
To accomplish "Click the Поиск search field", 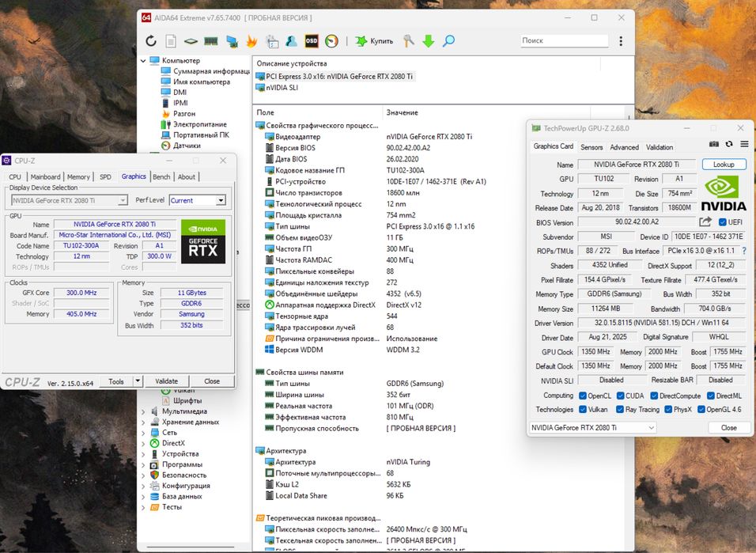I will (x=565, y=40).
